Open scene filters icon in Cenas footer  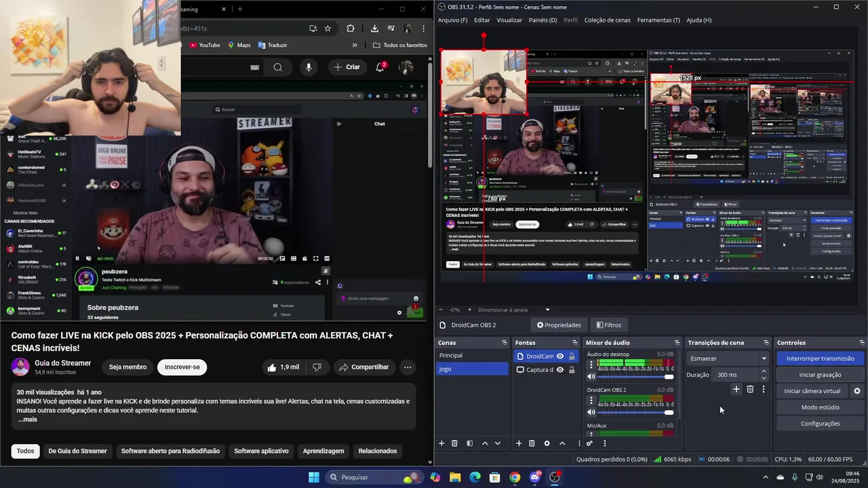pos(469,443)
